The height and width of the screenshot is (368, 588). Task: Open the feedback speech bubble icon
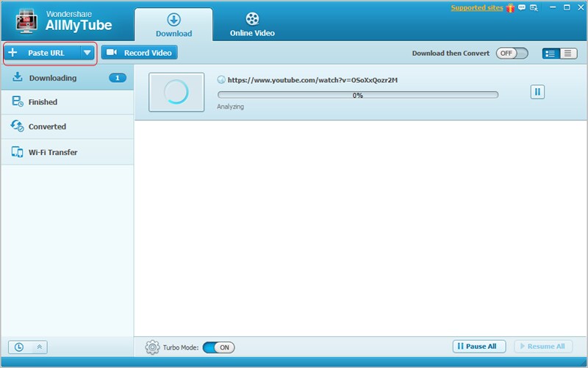[522, 7]
